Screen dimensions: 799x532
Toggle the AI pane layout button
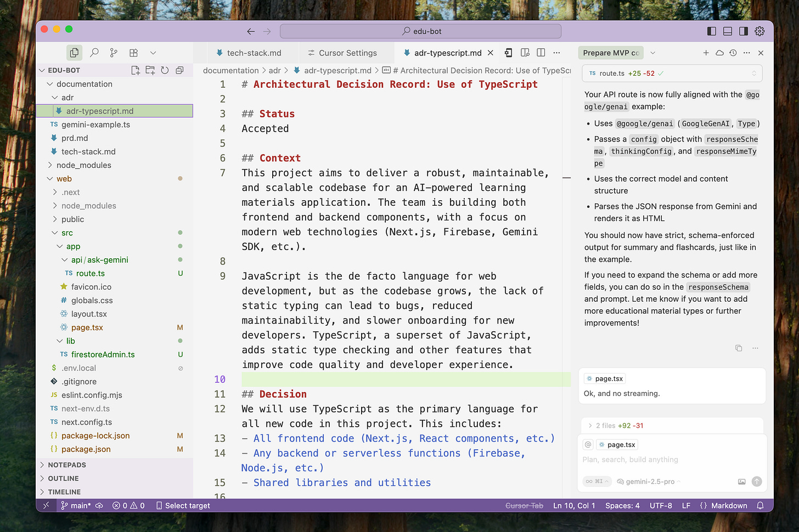(744, 31)
